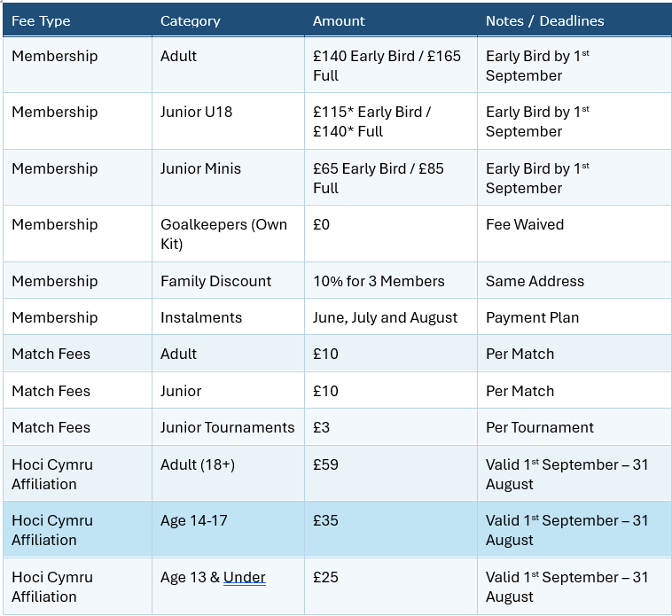Select the Notes / Deadlines header

tap(574, 20)
